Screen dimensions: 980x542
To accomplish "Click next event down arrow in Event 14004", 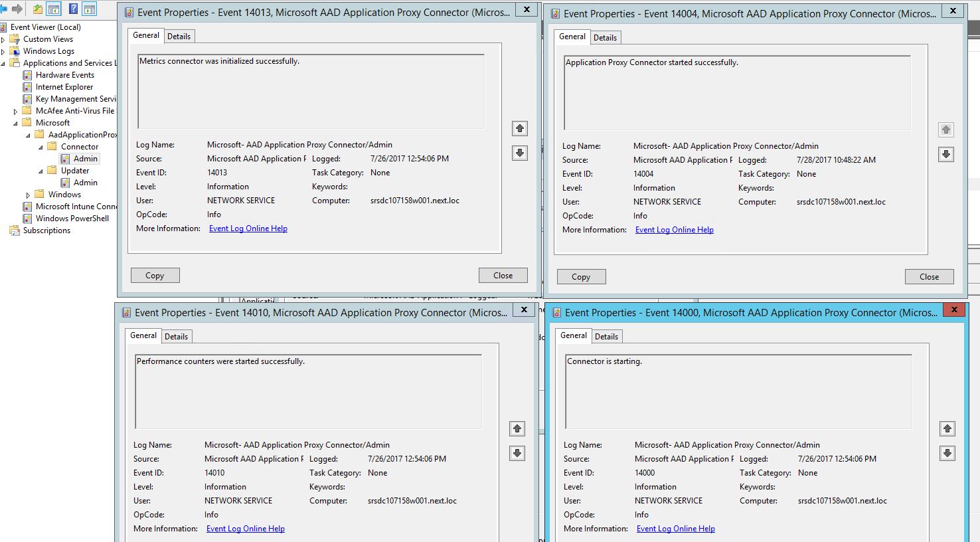I will coord(945,154).
